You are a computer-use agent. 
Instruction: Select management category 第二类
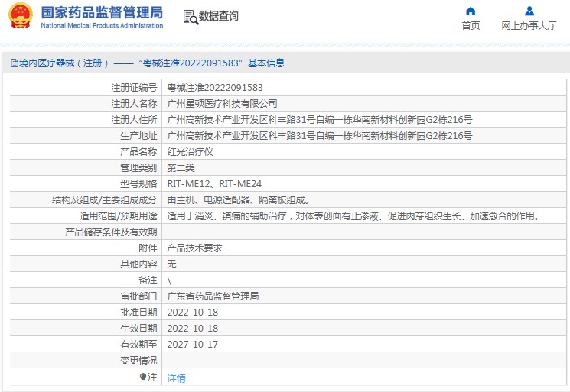pos(181,168)
